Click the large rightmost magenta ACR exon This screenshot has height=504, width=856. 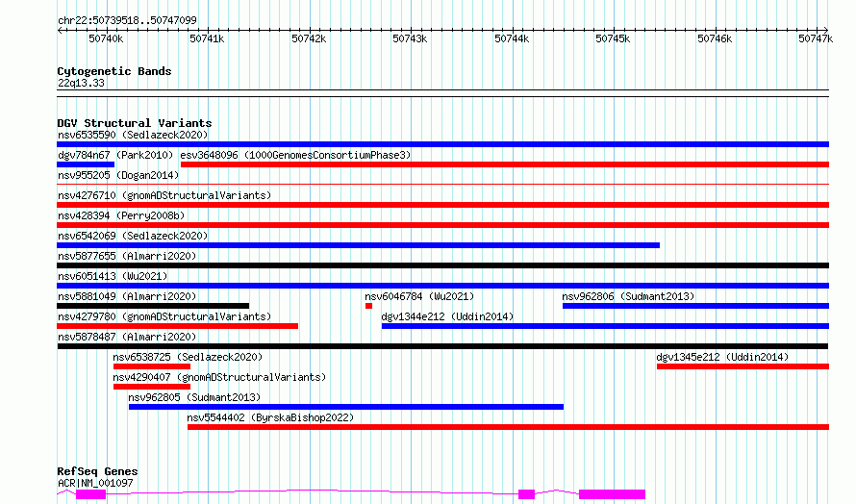click(x=612, y=494)
